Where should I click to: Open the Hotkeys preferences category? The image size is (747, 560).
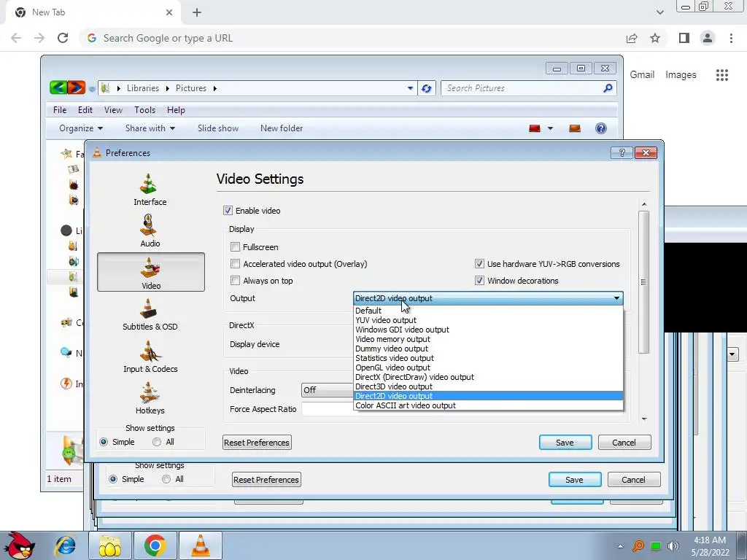(x=150, y=398)
